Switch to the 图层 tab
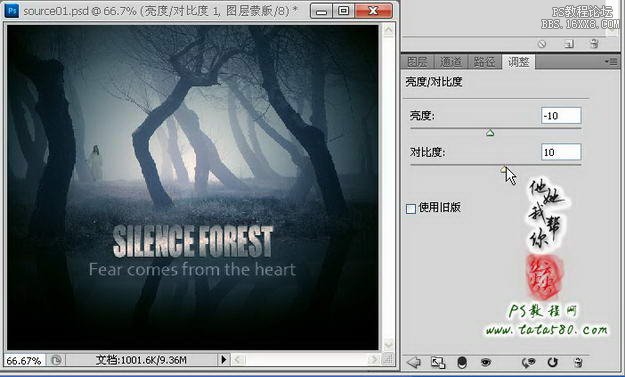 [417, 62]
